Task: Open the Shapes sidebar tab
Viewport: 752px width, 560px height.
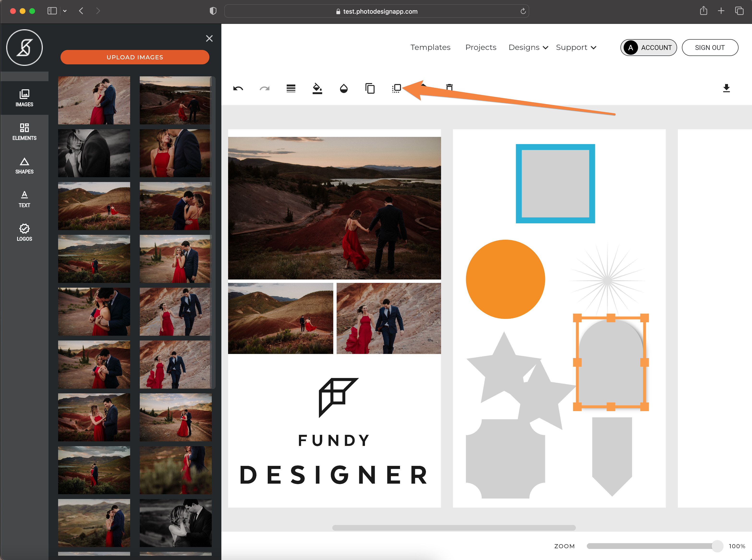Action: click(x=24, y=165)
